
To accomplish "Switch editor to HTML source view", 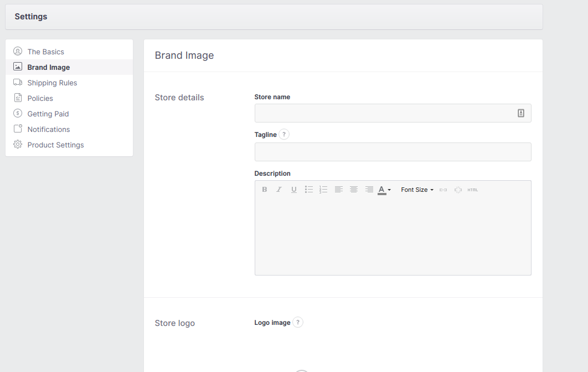I will point(472,190).
